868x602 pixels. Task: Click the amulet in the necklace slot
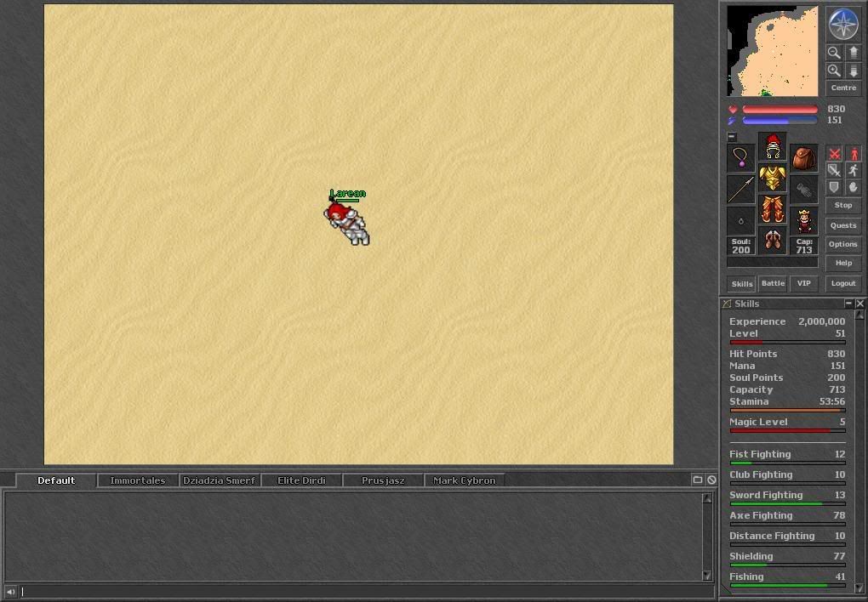coord(740,157)
